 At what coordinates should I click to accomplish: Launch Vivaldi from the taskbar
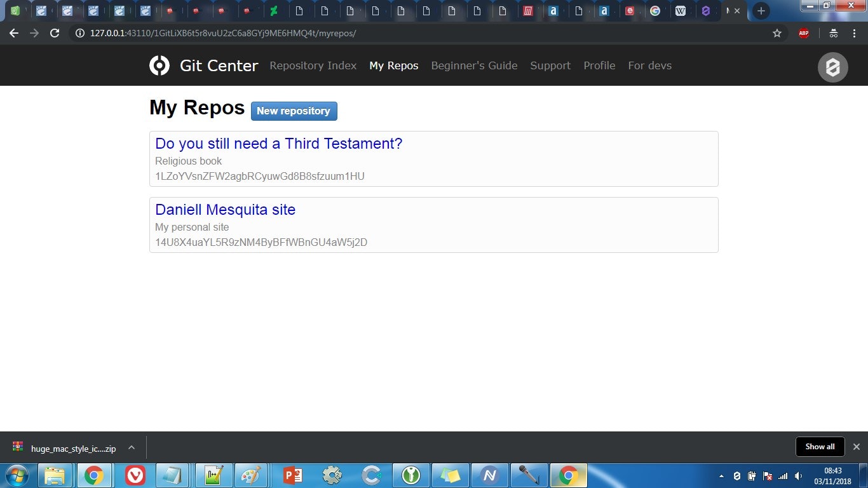tap(134, 475)
